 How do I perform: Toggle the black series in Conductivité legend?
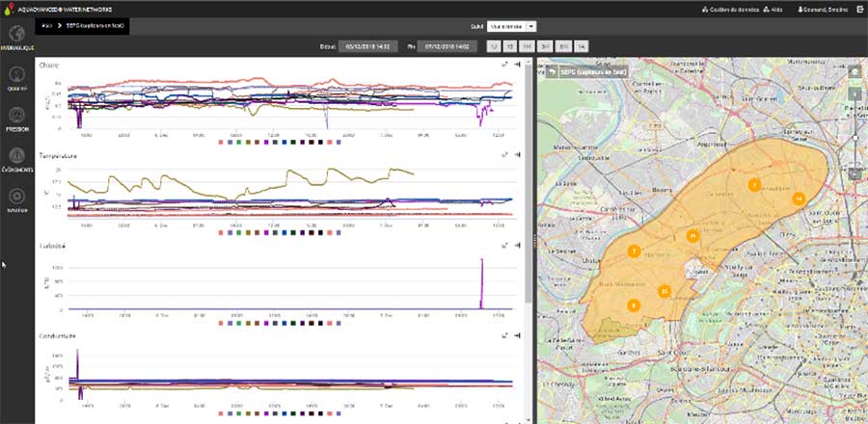point(320,413)
